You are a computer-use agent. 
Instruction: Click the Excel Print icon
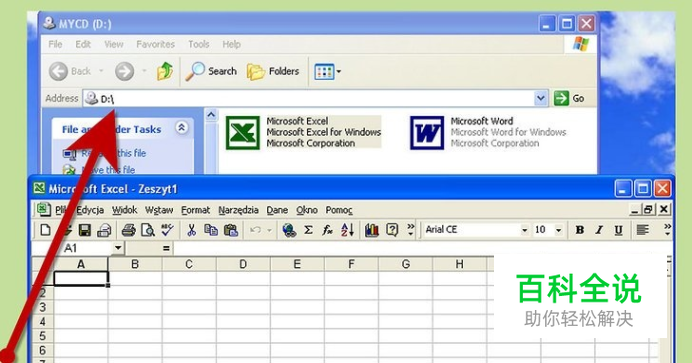click(x=128, y=230)
